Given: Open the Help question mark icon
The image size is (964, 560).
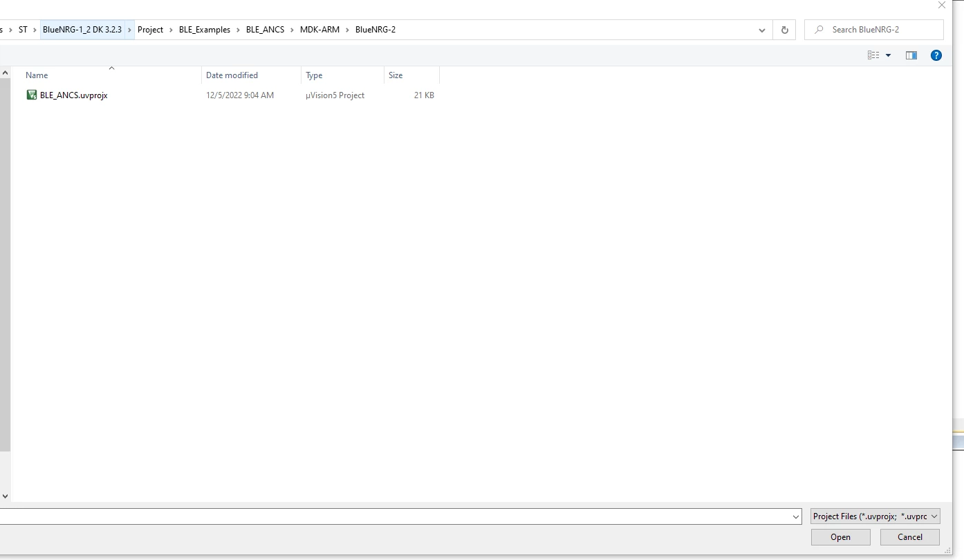Looking at the screenshot, I should (x=936, y=55).
